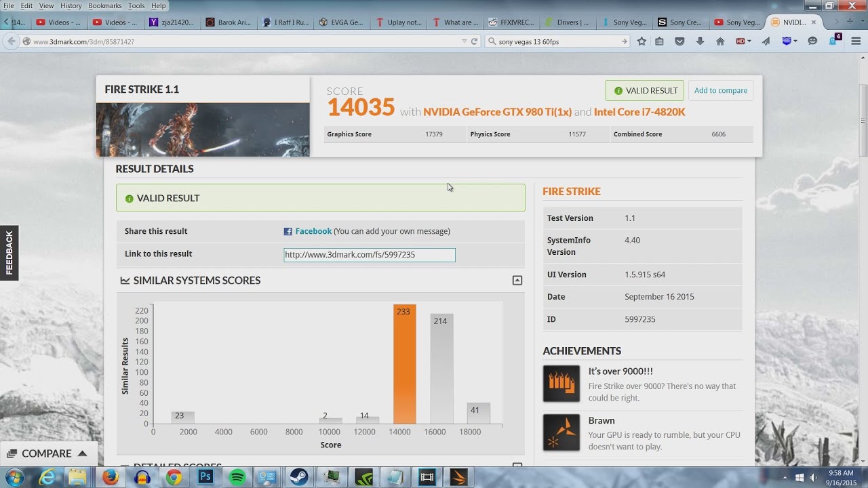Open Audacity from the taskbar

click(142, 478)
